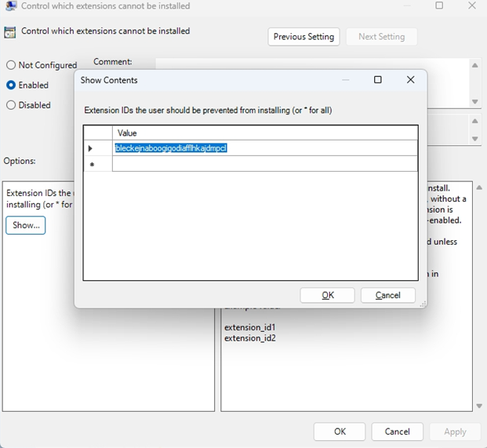Maximize the Show Contents dialog
Screen dimensions: 487x448
pos(378,80)
